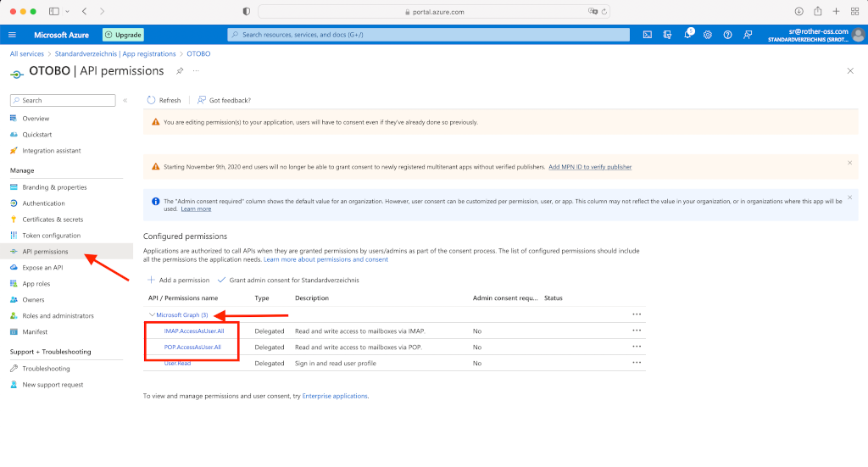The height and width of the screenshot is (467, 868).
Task: Open Standardverzeichnis App registrations breadcrumb
Action: [115, 53]
